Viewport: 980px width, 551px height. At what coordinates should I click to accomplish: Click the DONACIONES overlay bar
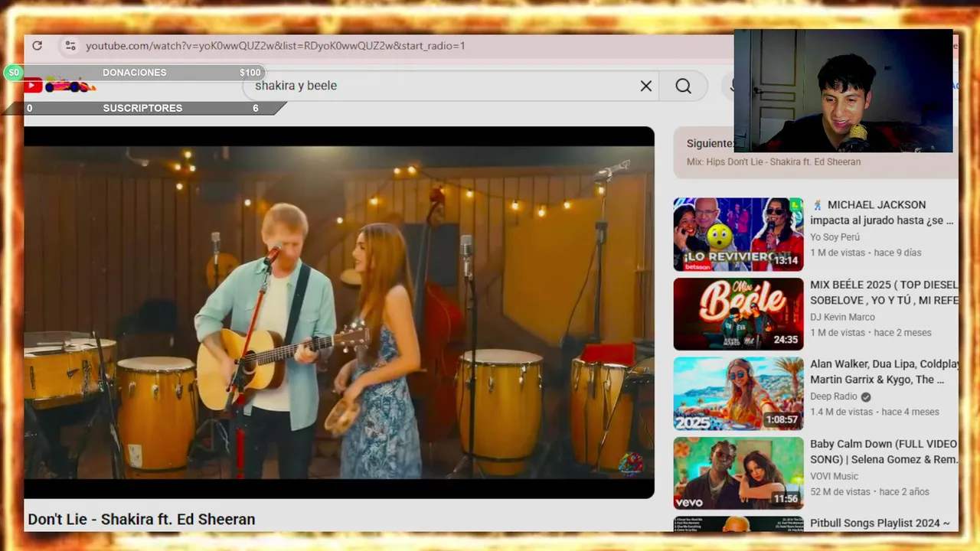[x=135, y=73]
